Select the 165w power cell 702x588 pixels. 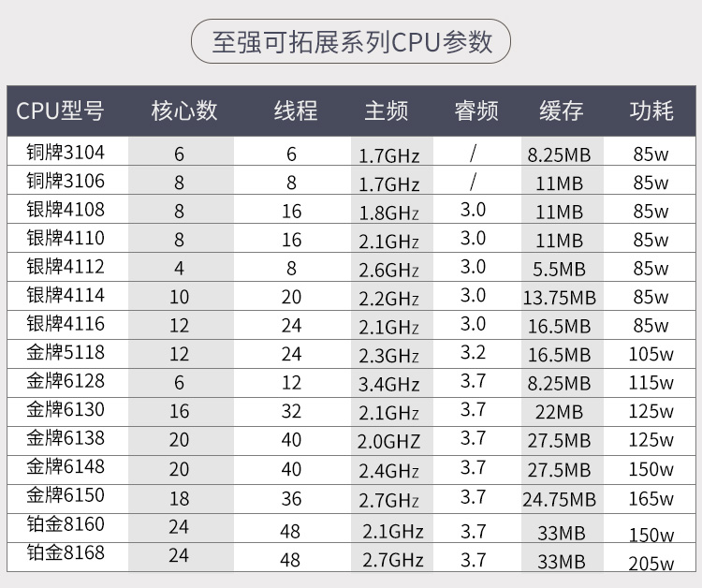(x=651, y=498)
